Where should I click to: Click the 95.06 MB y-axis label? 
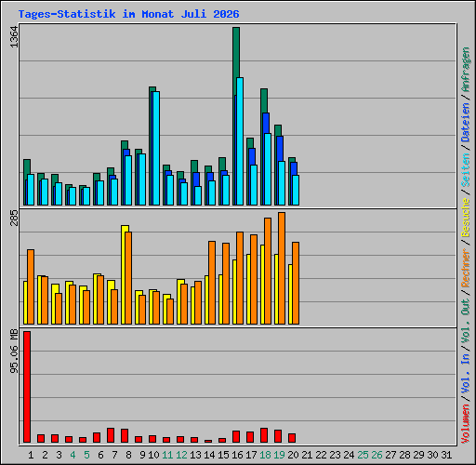[x=14, y=352]
